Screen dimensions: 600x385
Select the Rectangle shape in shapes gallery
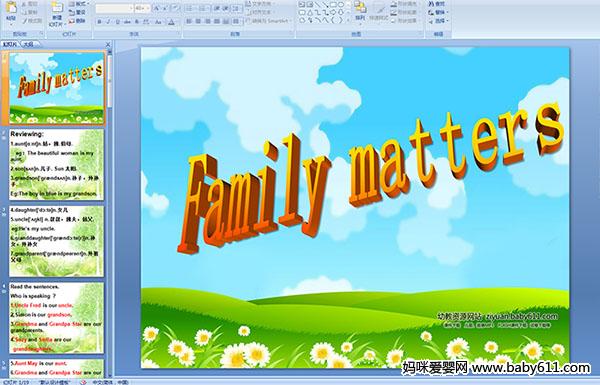click(333, 5)
